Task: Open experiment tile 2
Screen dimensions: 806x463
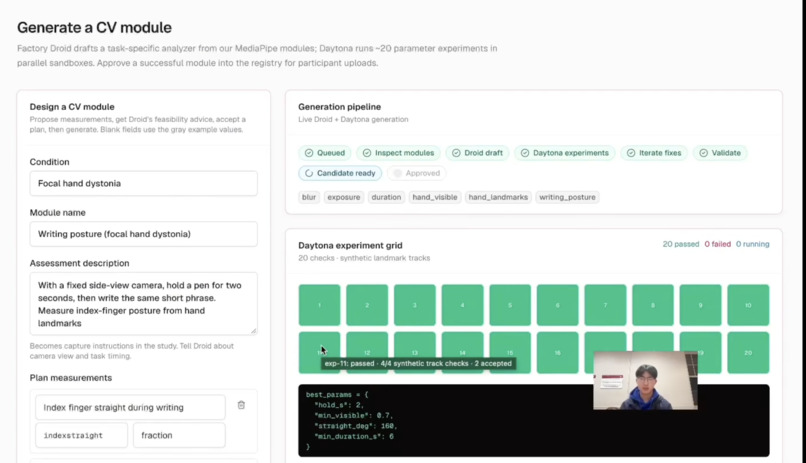Action: (367, 305)
